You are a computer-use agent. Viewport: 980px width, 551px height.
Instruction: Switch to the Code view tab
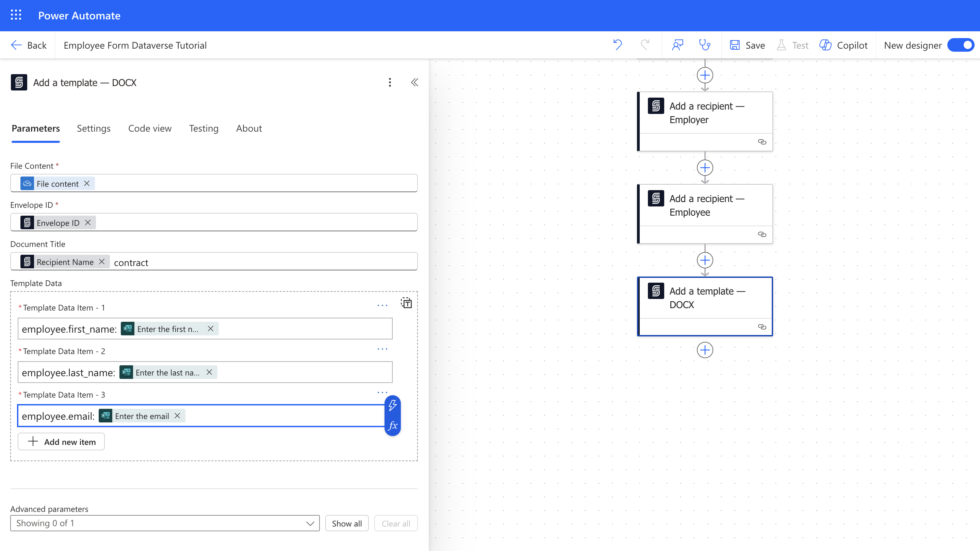tap(149, 128)
